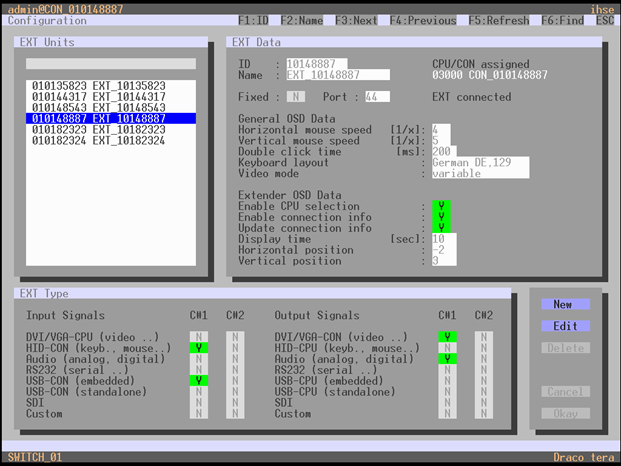
Task: Activate F6:Find in the function bar
Action: tap(562, 21)
